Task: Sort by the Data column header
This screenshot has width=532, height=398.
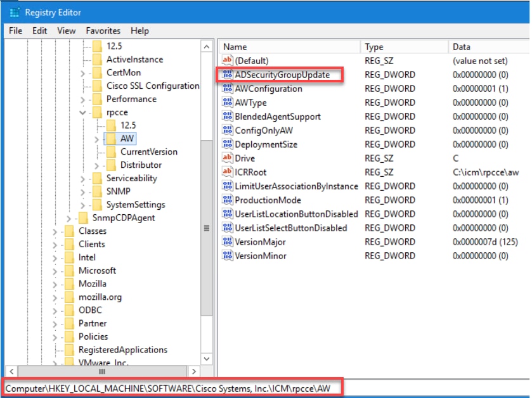Action: (489, 47)
